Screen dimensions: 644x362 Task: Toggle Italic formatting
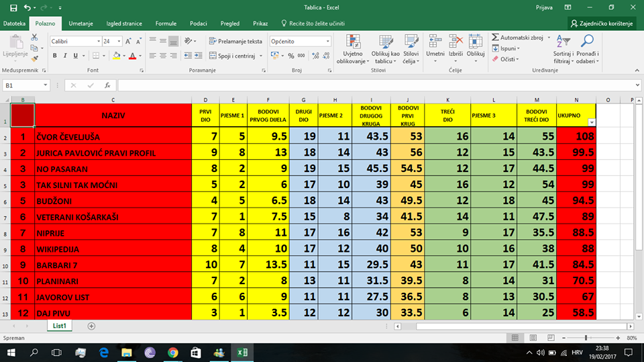65,56
